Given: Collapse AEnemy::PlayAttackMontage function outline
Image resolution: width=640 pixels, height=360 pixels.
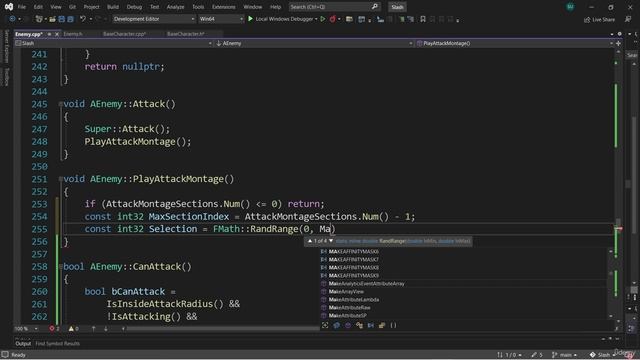Looking at the screenshot, I should click(60, 179).
